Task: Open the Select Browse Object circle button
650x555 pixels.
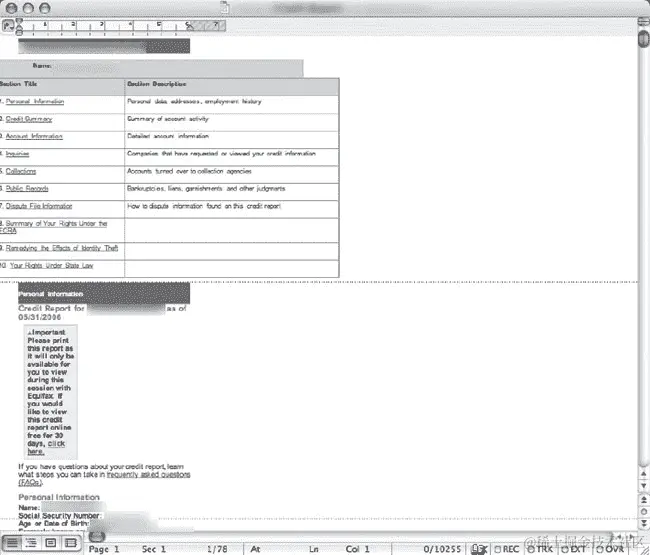Action: tap(644, 511)
